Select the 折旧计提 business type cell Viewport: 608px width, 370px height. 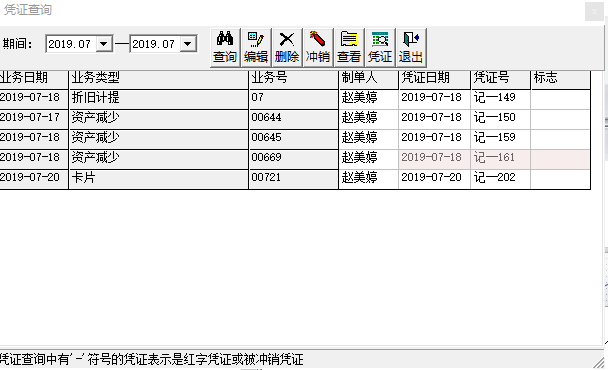tap(159, 99)
